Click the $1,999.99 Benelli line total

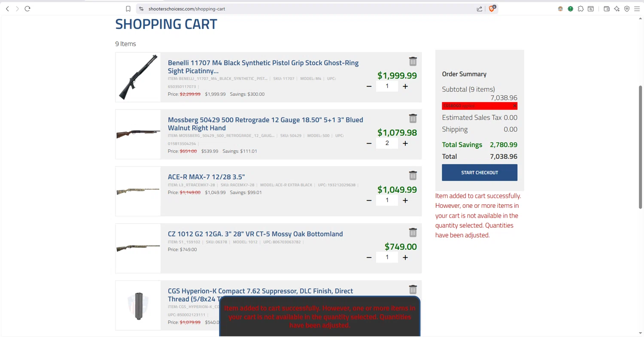pos(397,76)
